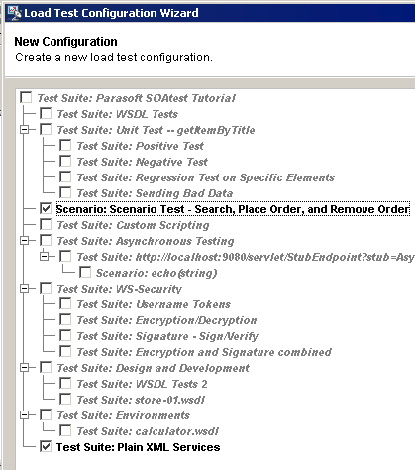This screenshot has height=470, width=415.
Task: Enable the store-01.wsdl checkbox
Action: [x=65, y=399]
